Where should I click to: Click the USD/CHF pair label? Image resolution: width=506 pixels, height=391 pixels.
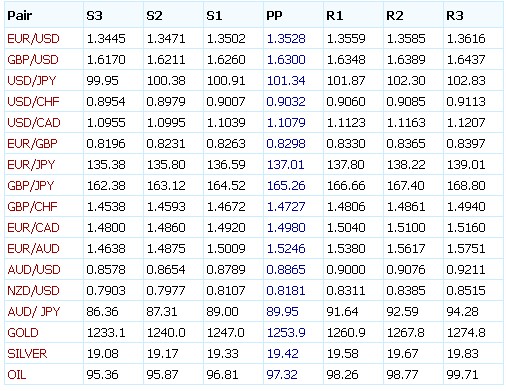coord(33,102)
